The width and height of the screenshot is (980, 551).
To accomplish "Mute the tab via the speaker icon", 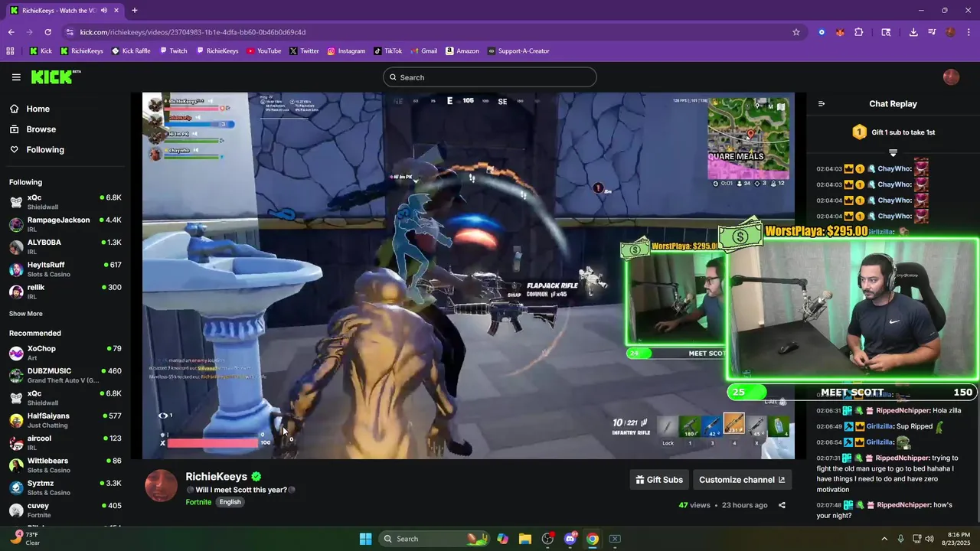I will 103,10.
